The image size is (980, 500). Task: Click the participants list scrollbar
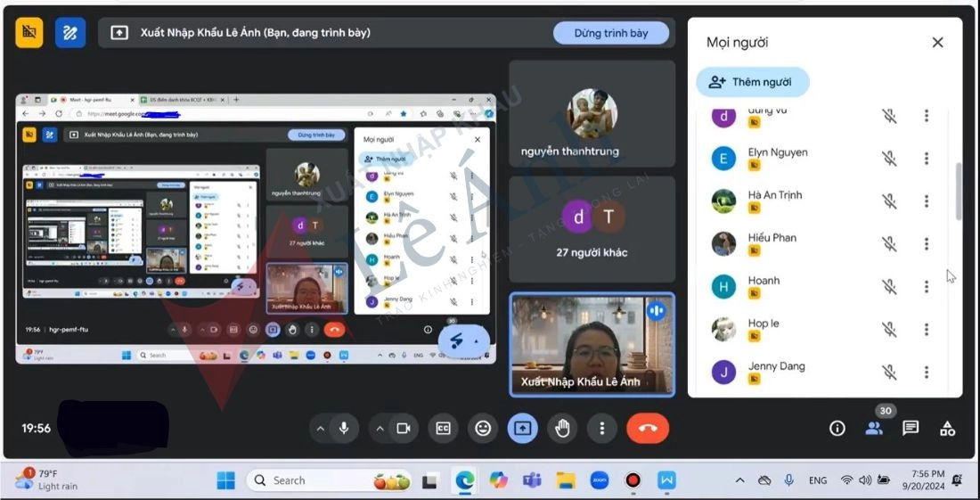(959, 191)
